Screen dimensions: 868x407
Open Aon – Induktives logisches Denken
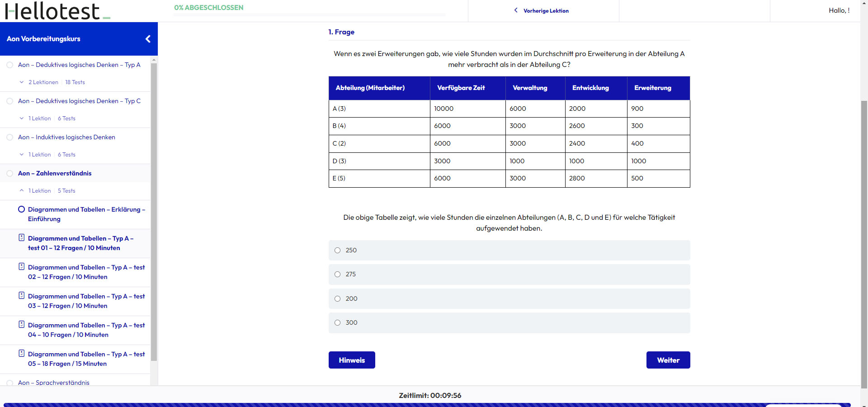pyautogui.click(x=66, y=137)
